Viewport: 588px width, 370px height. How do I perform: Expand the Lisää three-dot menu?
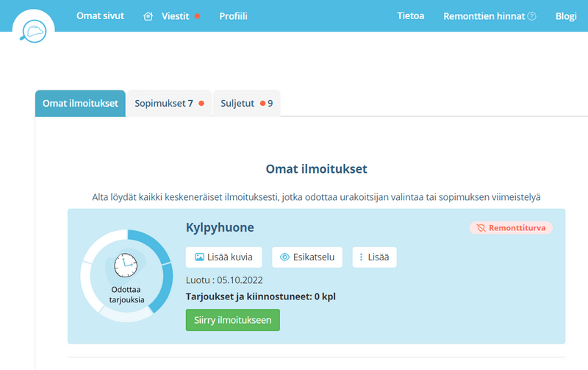(375, 257)
